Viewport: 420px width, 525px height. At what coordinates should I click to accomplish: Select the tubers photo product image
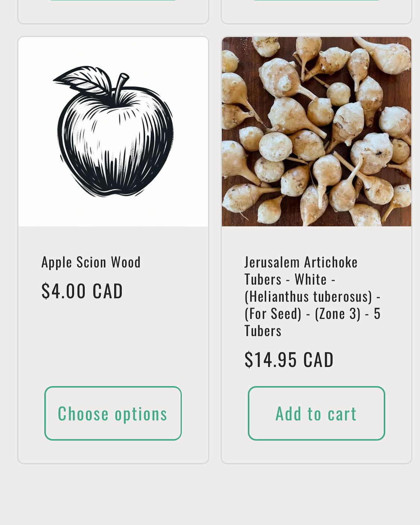[317, 131]
